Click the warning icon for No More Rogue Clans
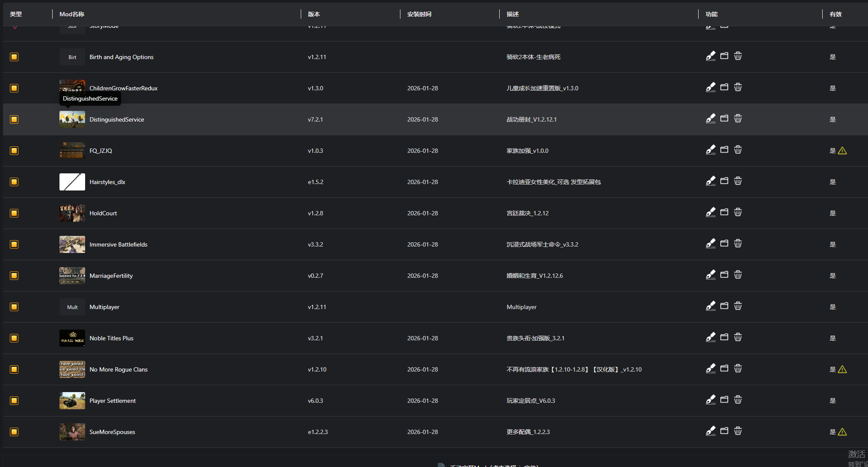 click(842, 369)
